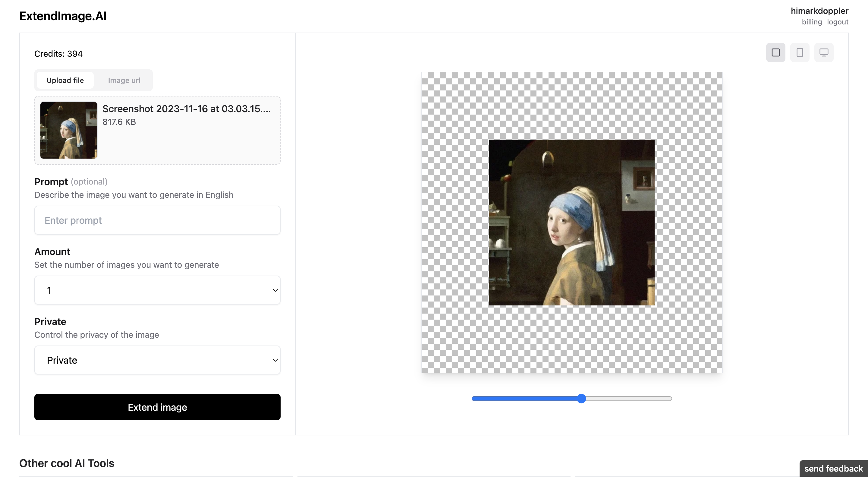Click the uploaded screenshot file name
868x477 pixels.
point(186,109)
